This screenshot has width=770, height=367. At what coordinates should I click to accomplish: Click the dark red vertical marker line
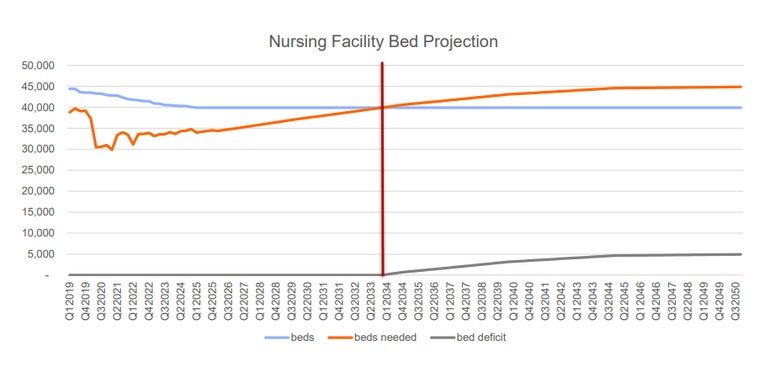pos(382,169)
